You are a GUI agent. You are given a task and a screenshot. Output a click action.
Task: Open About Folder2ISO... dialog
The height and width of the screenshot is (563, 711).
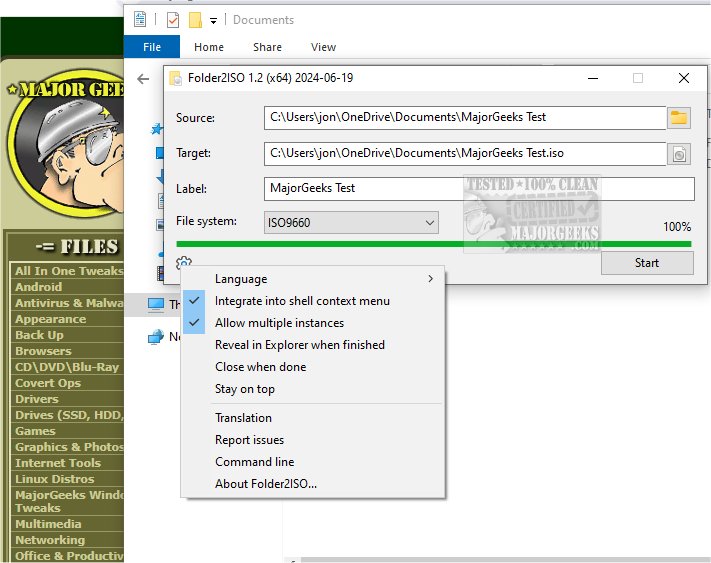[x=313, y=484]
